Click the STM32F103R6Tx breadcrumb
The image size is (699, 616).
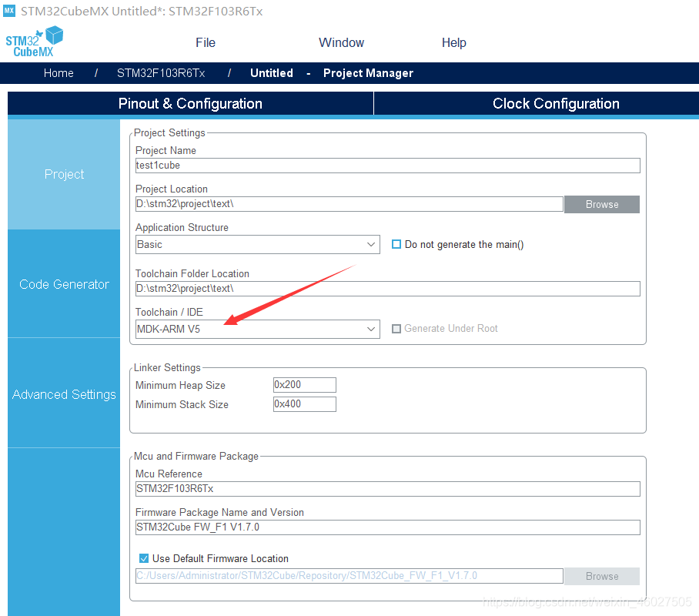pos(160,73)
